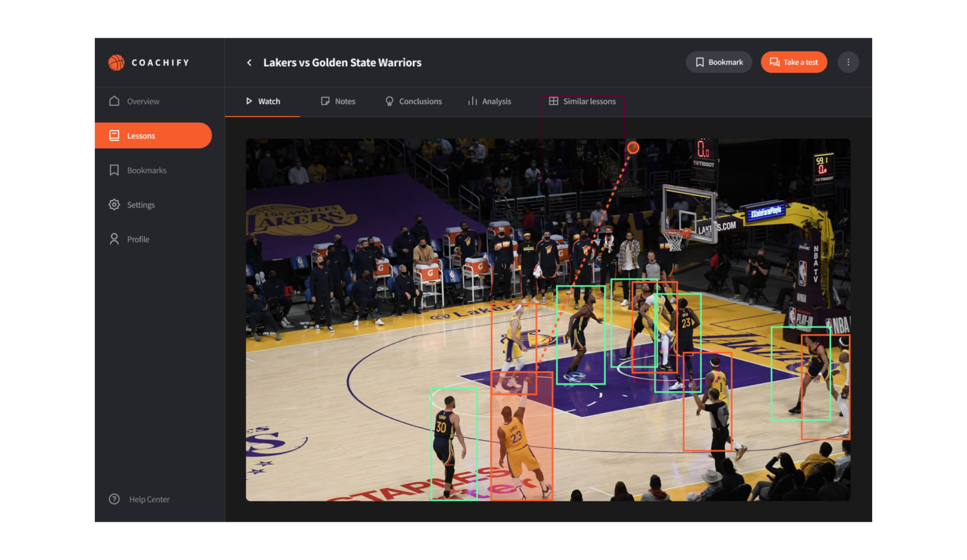Click the Help Center question mark icon
The image size is (967, 560).
coord(114,499)
